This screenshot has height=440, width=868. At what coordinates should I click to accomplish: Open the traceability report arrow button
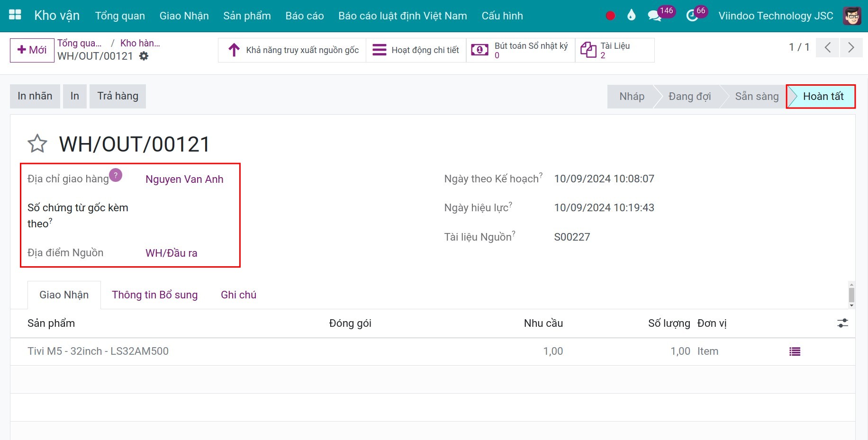tap(292, 50)
